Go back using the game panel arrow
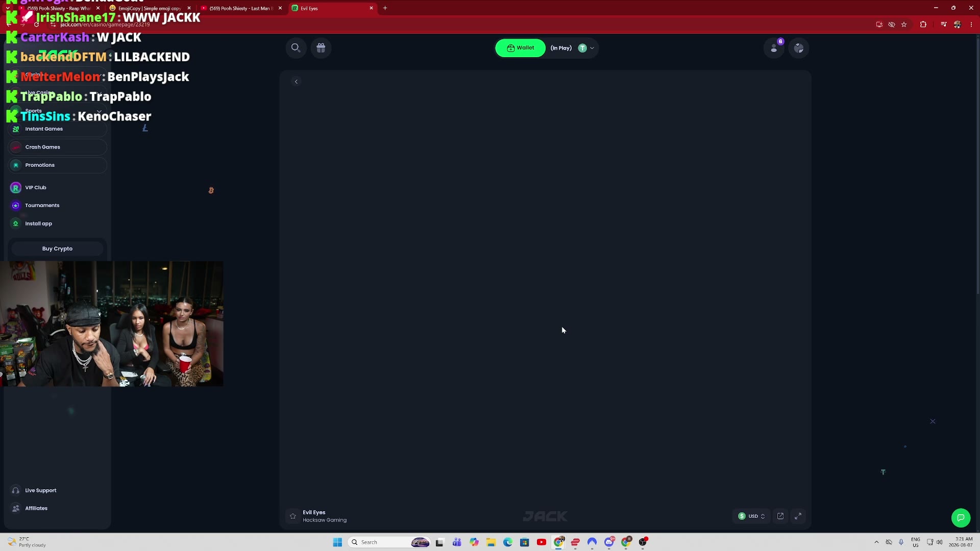This screenshot has width=980, height=551. coord(296,82)
